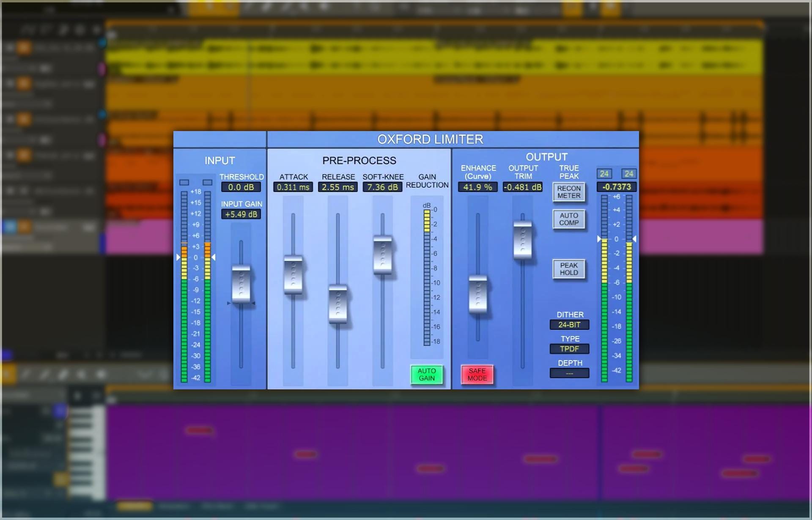The height and width of the screenshot is (520, 812).
Task: Click the SOFT-KNEE 7.36 dB value field
Action: click(x=383, y=187)
